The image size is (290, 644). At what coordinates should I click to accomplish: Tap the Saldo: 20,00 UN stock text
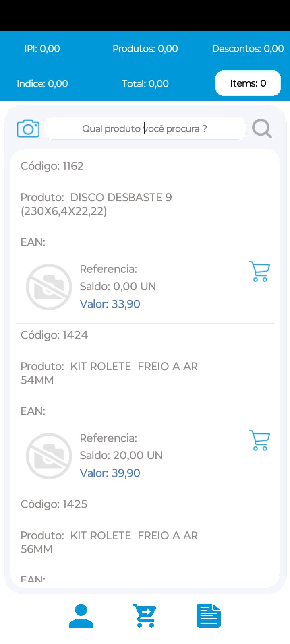[x=121, y=455]
